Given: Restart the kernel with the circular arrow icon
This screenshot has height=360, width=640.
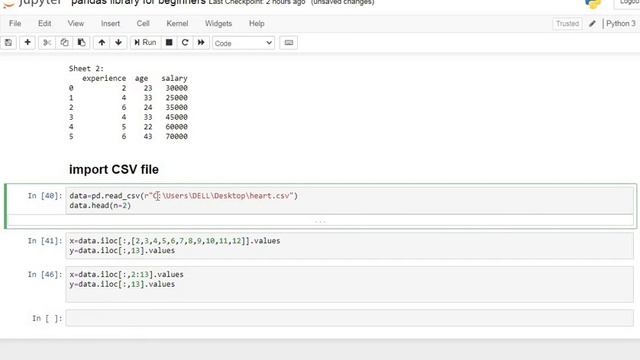Looking at the screenshot, I should [x=185, y=42].
